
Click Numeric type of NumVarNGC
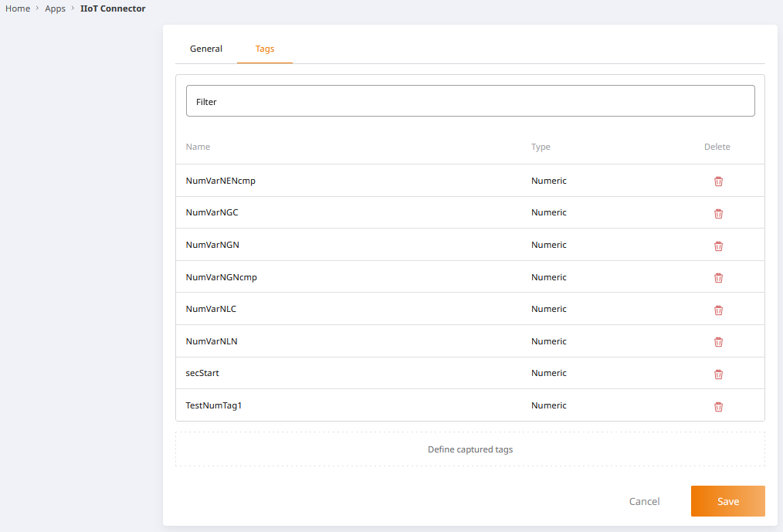pos(548,212)
